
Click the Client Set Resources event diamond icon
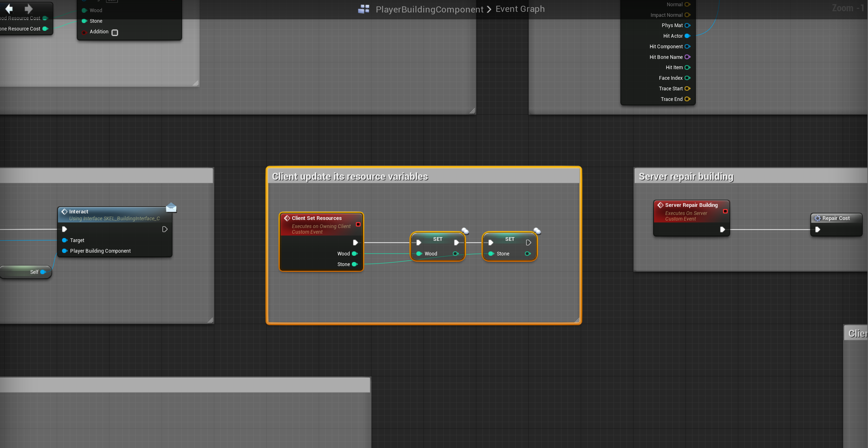[287, 218]
